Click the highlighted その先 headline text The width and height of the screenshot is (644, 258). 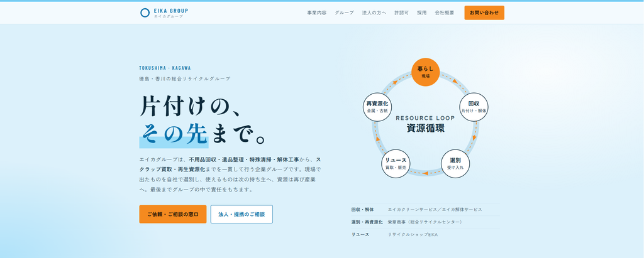174,134
